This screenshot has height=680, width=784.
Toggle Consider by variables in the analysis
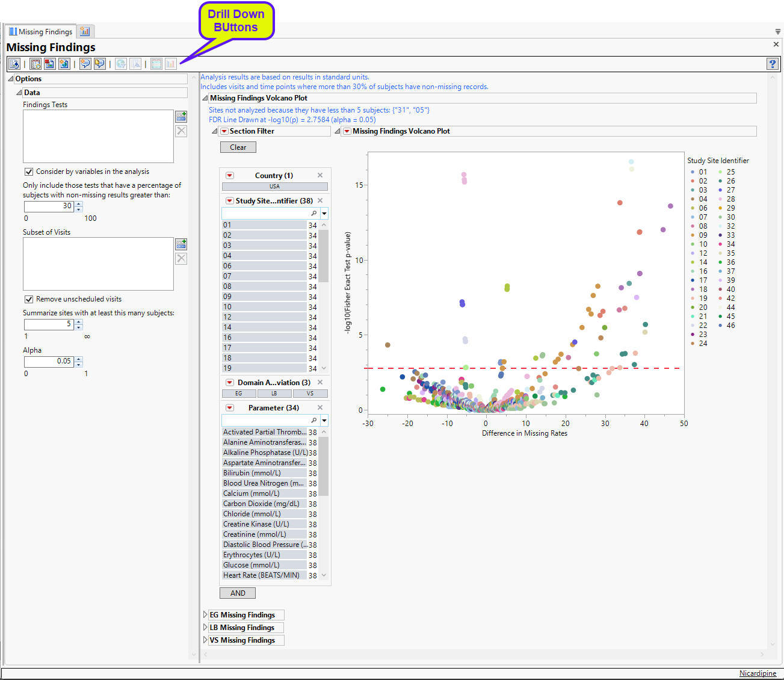(x=29, y=172)
